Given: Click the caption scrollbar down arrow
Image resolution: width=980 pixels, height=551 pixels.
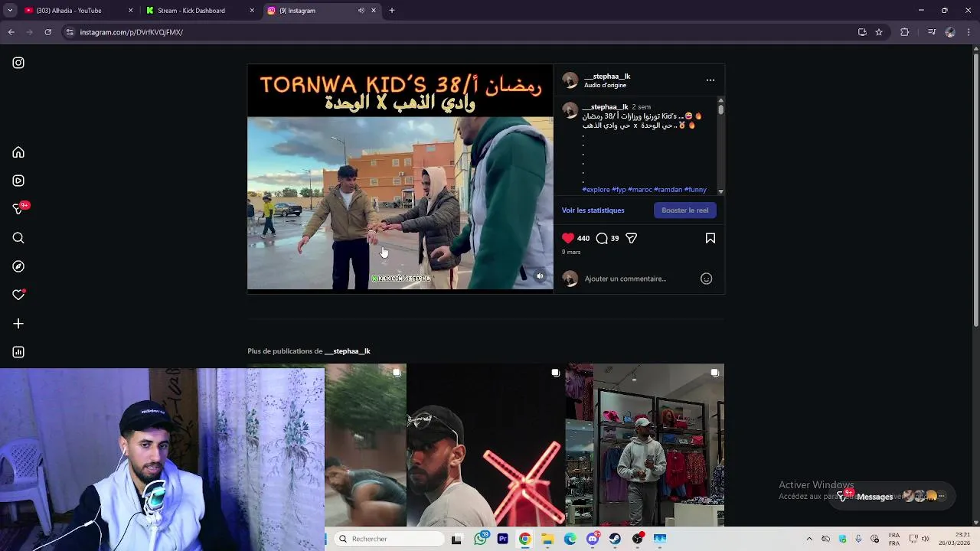Looking at the screenshot, I should coord(720,191).
